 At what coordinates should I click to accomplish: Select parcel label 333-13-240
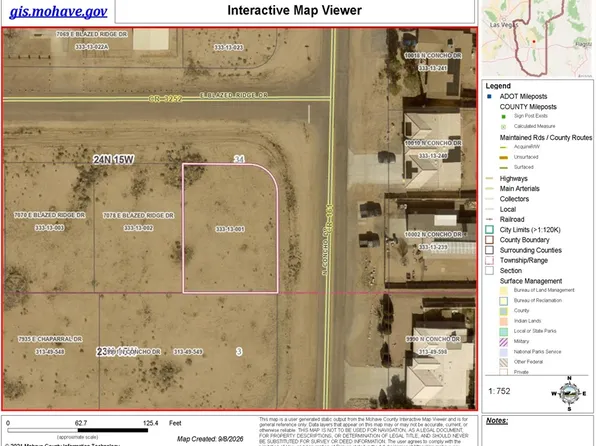tap(433, 156)
